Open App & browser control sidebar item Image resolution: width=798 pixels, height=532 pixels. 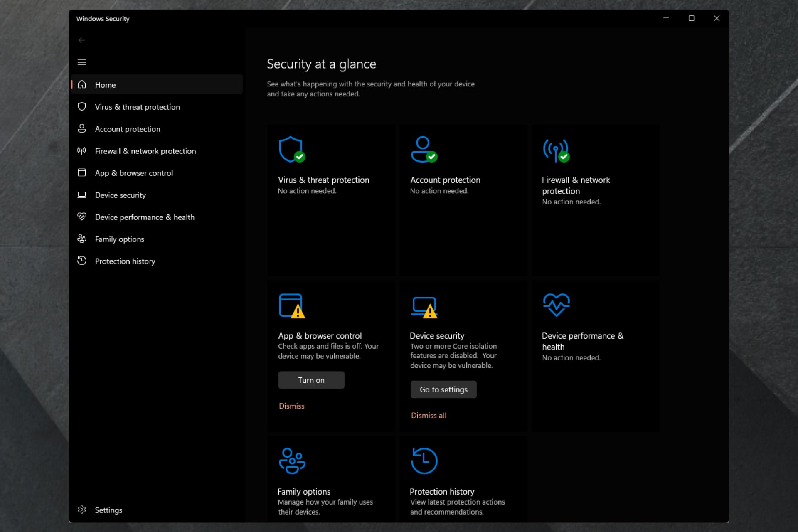click(x=157, y=173)
